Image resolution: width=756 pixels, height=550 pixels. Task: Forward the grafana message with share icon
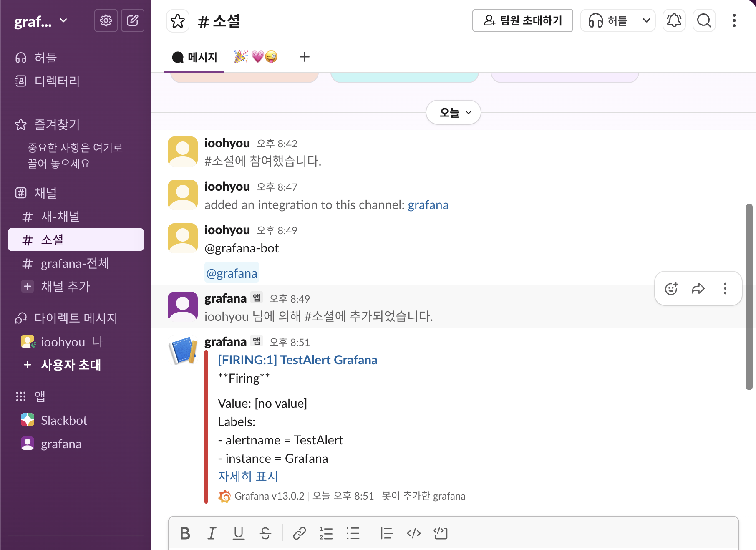[698, 288]
